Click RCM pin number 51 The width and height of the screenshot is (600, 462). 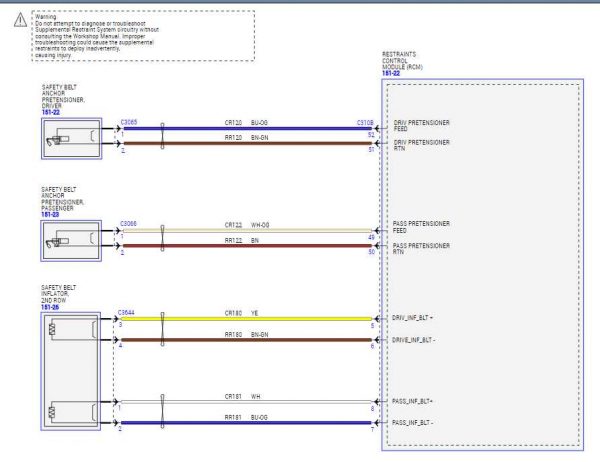[x=371, y=150]
